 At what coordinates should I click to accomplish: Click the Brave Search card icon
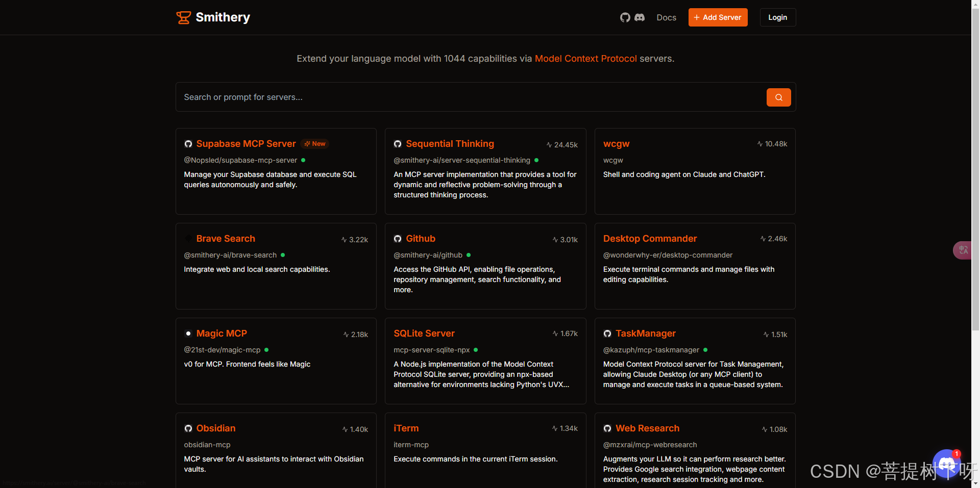coord(188,239)
